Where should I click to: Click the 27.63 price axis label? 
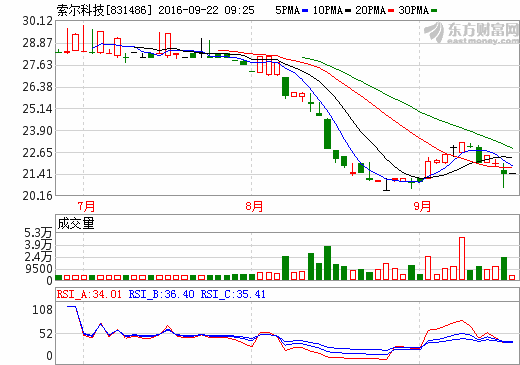[38, 65]
